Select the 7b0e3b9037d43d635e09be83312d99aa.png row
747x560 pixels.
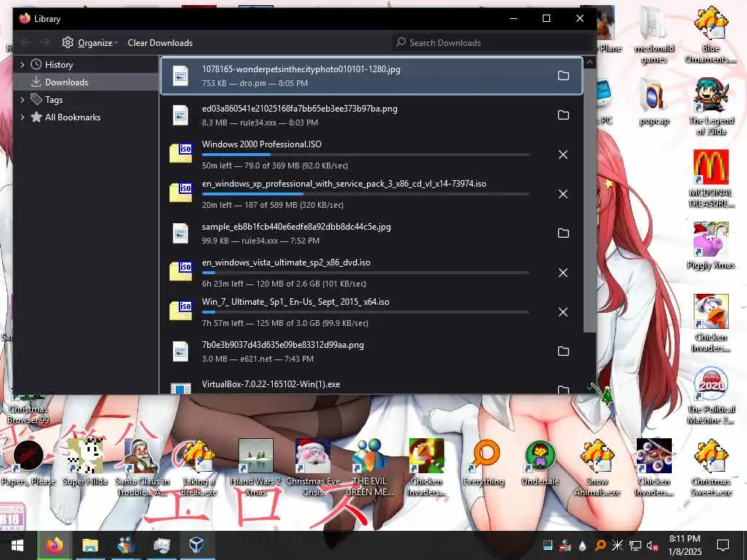click(371, 351)
